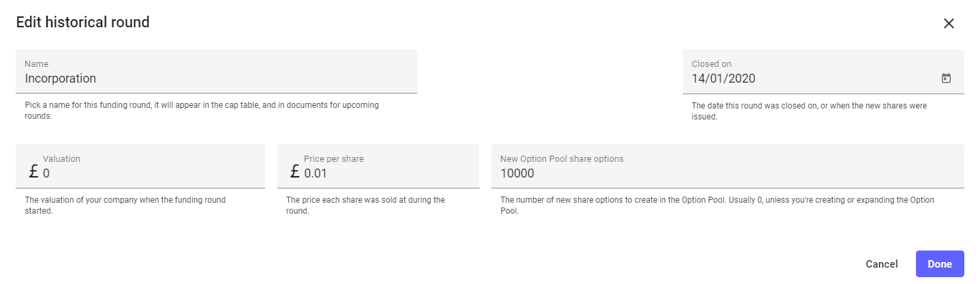Click the "Closed on" field label
Screen dimensions: 980x284
coord(711,63)
